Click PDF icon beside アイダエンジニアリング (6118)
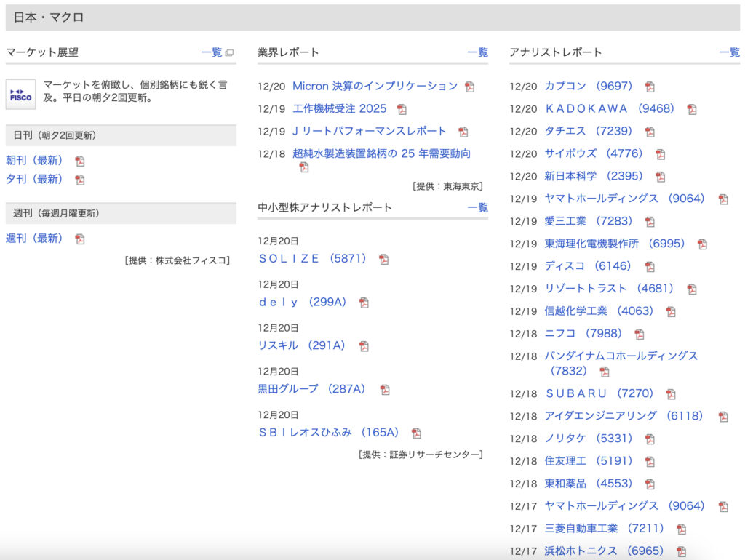 tap(722, 417)
